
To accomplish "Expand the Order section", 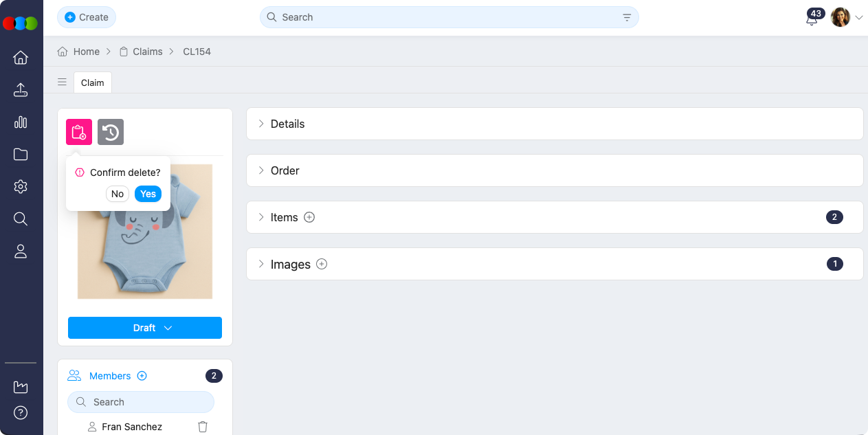I will [285, 170].
